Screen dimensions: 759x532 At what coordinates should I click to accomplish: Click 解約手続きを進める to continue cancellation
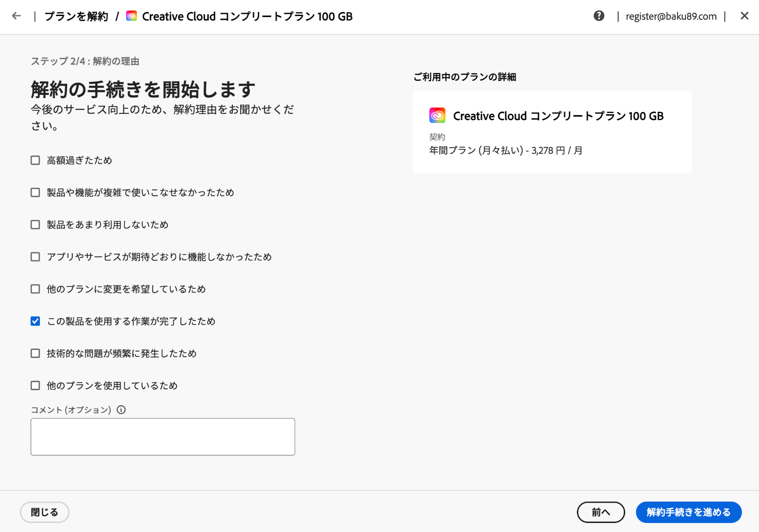pos(688,512)
